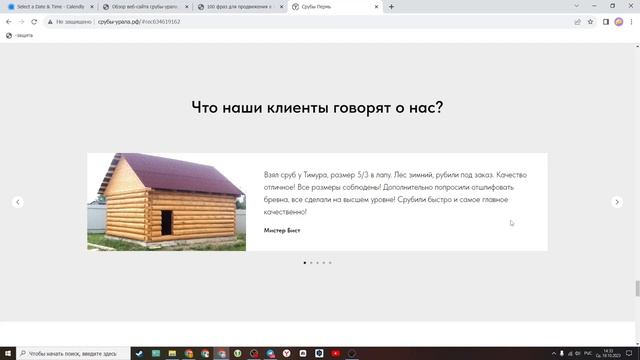Open Chrome's three-dot menu
This screenshot has height=360, width=640.
pyautogui.click(x=631, y=22)
